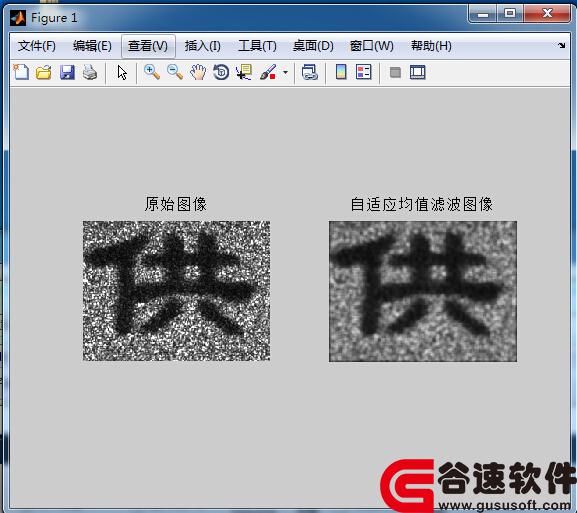Select the Zoom In magnifier tool
This screenshot has height=513, width=577.
click(x=152, y=72)
